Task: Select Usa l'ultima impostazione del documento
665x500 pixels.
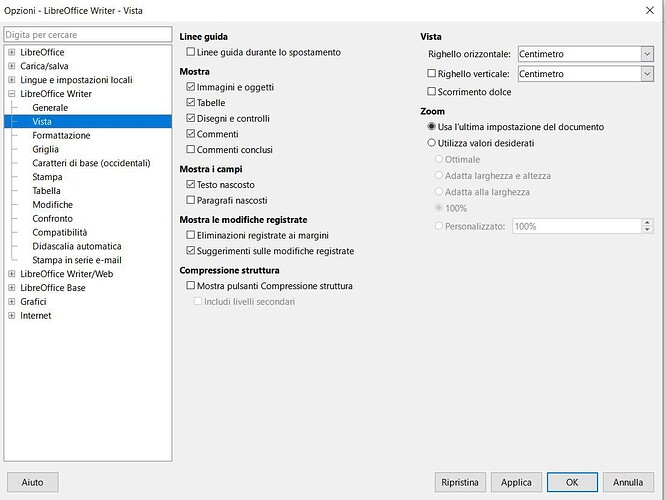Action: 432,127
